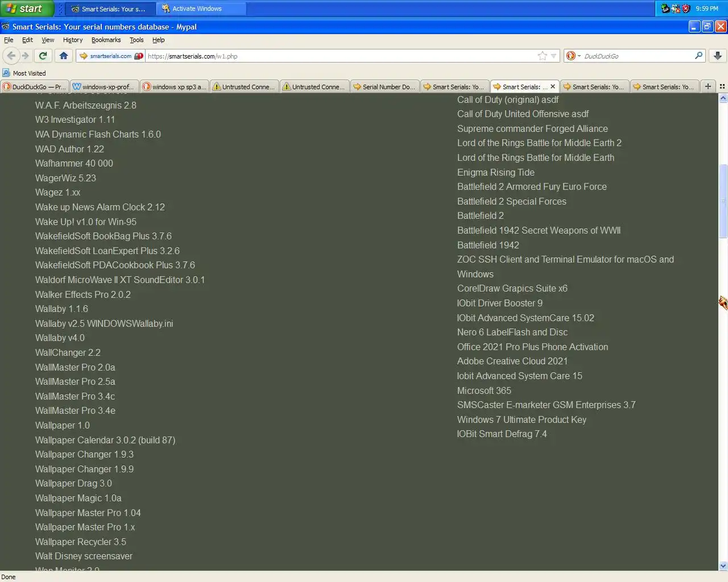Open the DuckDuckGo search engine selector
This screenshot has width=728, height=582.
573,56
